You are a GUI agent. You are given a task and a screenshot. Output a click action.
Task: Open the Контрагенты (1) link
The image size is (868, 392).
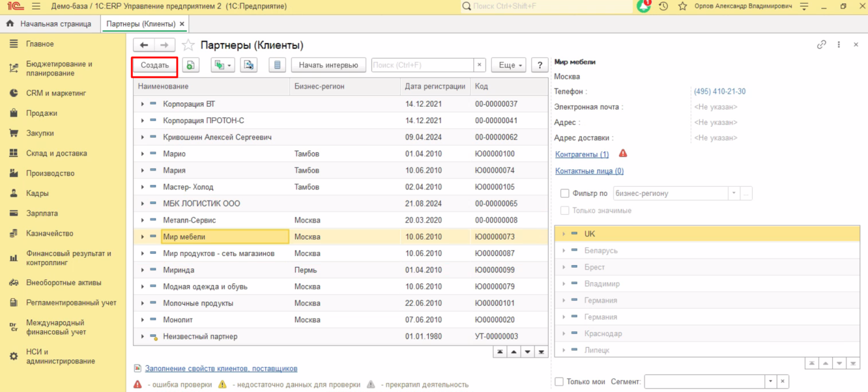(x=582, y=155)
